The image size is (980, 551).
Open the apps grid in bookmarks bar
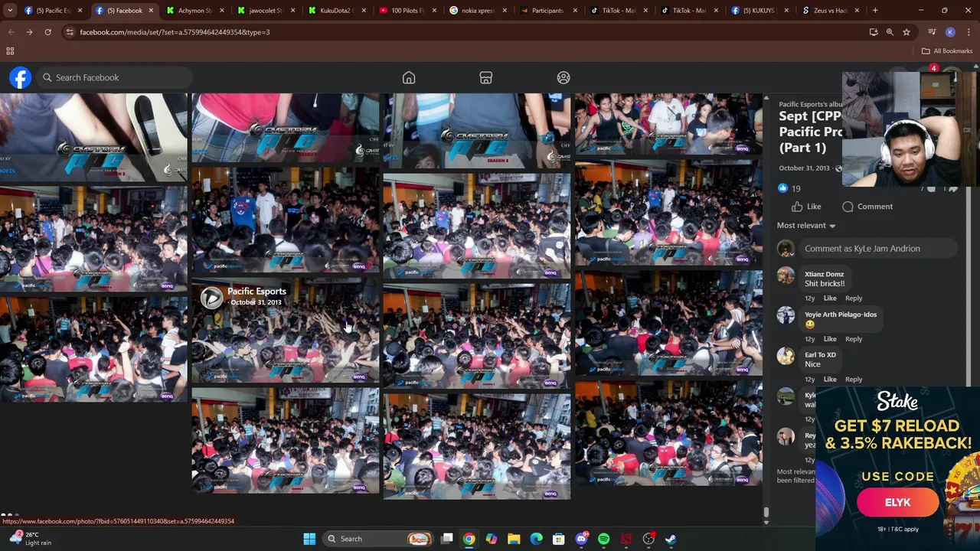point(10,51)
